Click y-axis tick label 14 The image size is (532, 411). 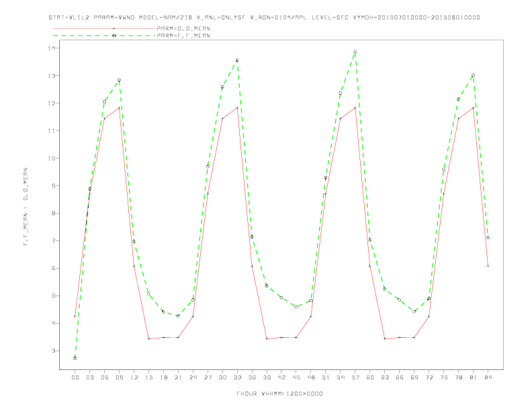coord(52,48)
